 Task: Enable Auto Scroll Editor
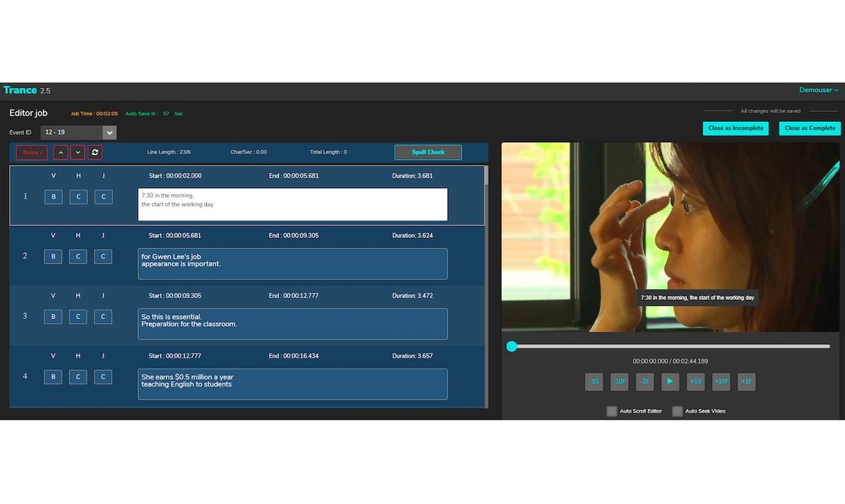click(612, 411)
